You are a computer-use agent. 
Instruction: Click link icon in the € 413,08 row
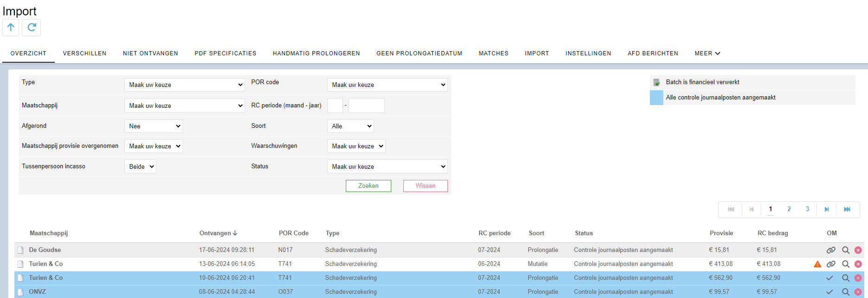point(831,264)
